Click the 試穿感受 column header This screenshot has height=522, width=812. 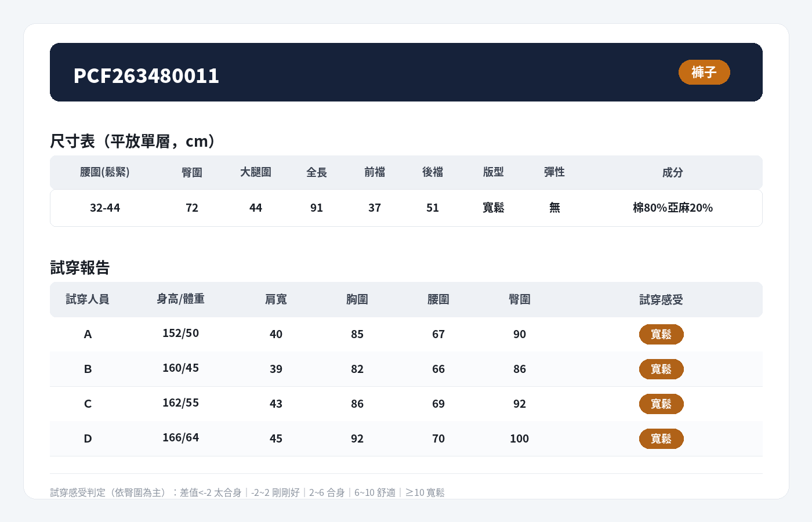tap(661, 299)
